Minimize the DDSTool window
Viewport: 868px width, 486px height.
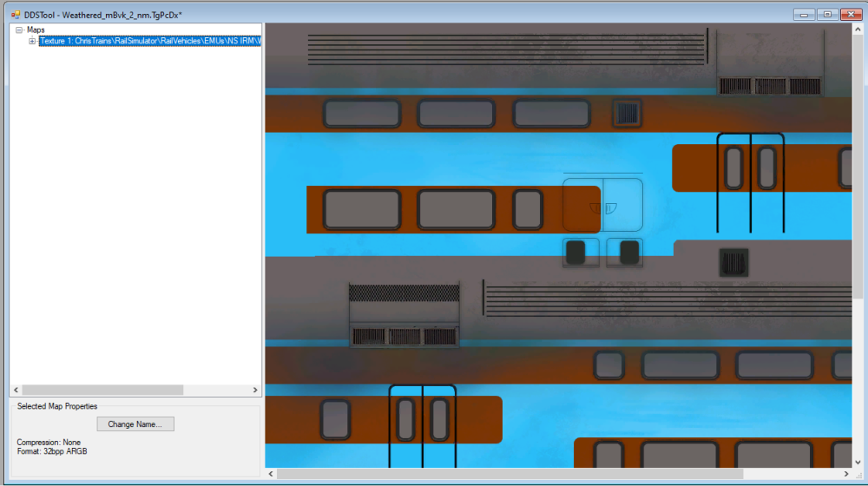(x=805, y=14)
